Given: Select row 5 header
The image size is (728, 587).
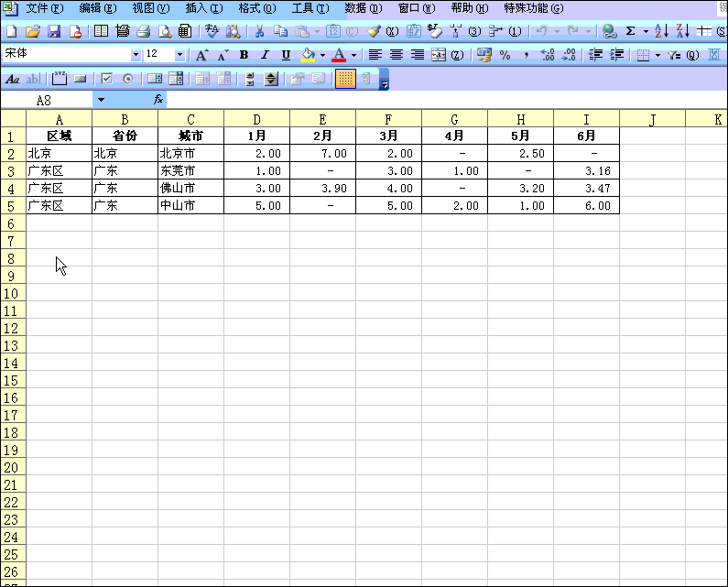Looking at the screenshot, I should point(13,206).
